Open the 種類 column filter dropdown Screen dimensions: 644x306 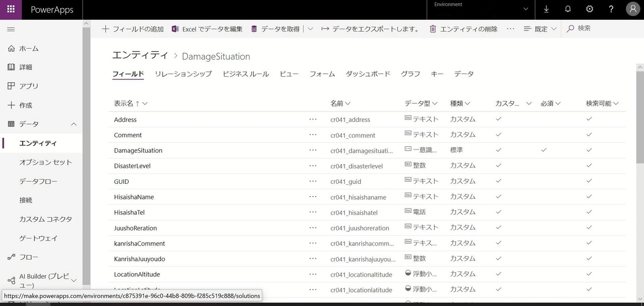[x=460, y=103]
